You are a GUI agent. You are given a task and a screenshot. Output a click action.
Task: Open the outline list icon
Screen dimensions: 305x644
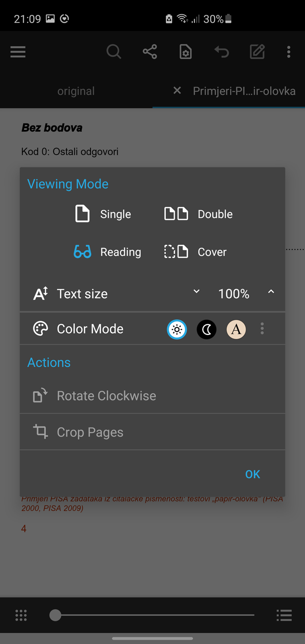point(284,615)
